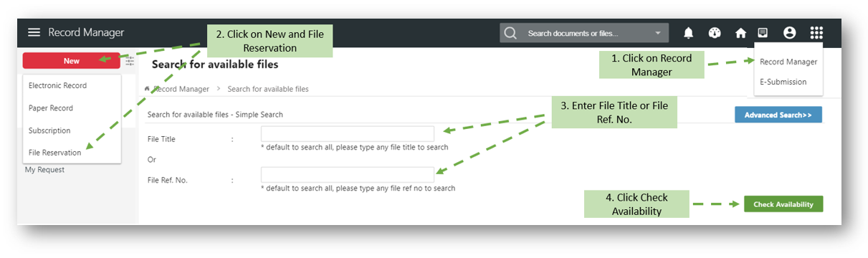The height and width of the screenshot is (258, 868).
Task: Open the hamburger navigation menu
Action: 34,32
